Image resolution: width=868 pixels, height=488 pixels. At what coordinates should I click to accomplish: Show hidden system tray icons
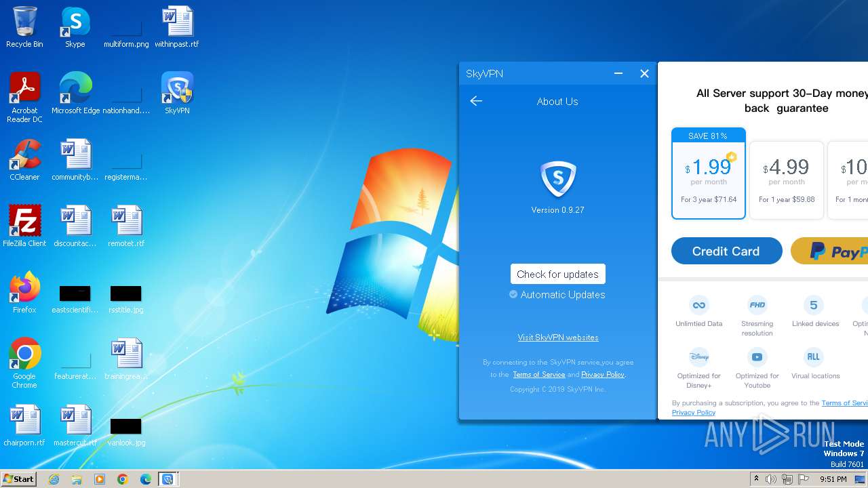tap(756, 479)
